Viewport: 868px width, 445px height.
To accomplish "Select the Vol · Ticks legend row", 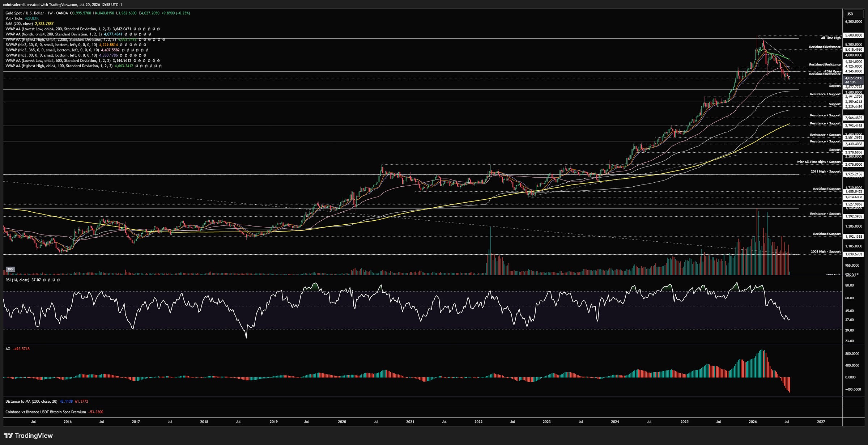I will (22, 18).
